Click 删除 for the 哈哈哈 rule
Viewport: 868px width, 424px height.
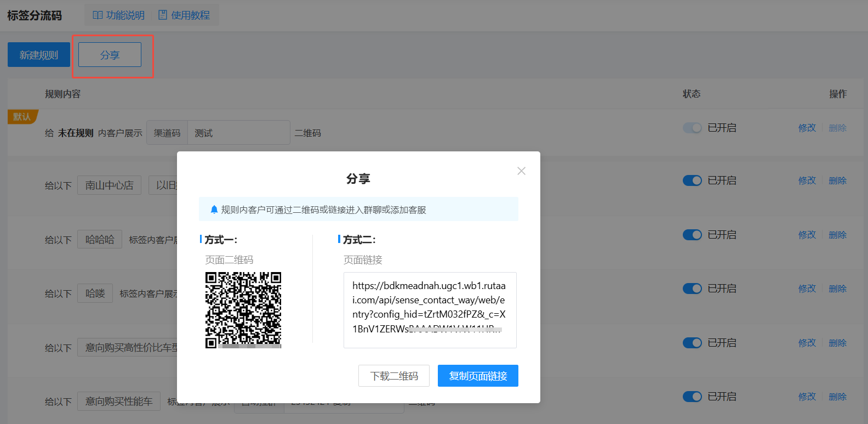pos(838,235)
